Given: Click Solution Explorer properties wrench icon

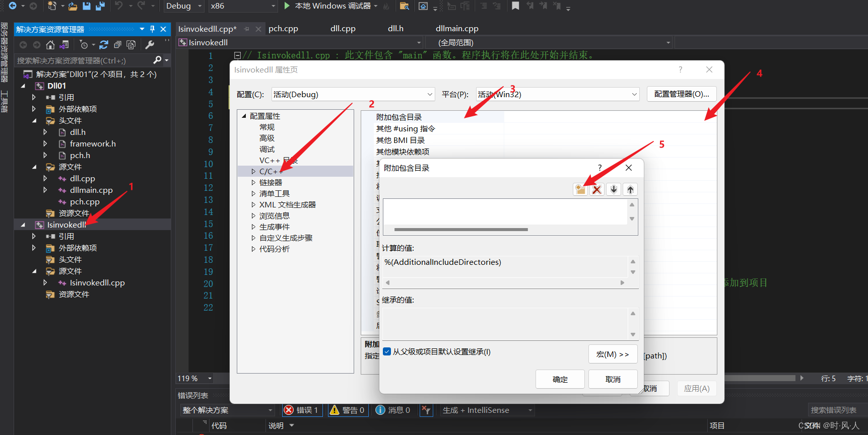Looking at the screenshot, I should click(150, 45).
